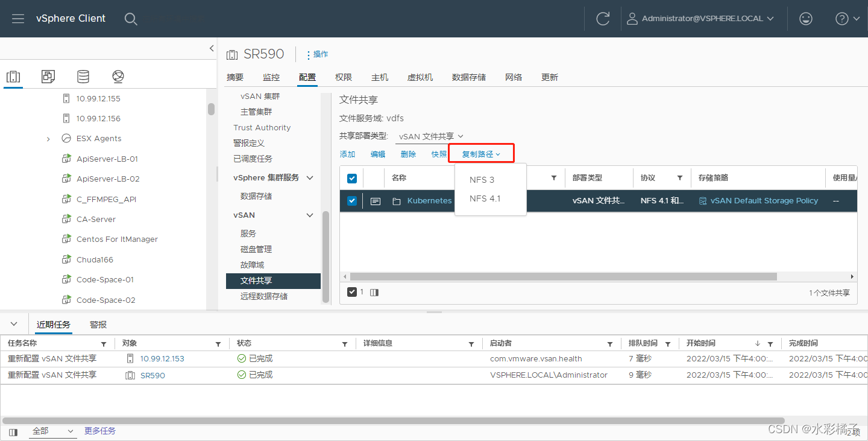
Task: Switch to Networking inventory view
Action: tap(118, 77)
